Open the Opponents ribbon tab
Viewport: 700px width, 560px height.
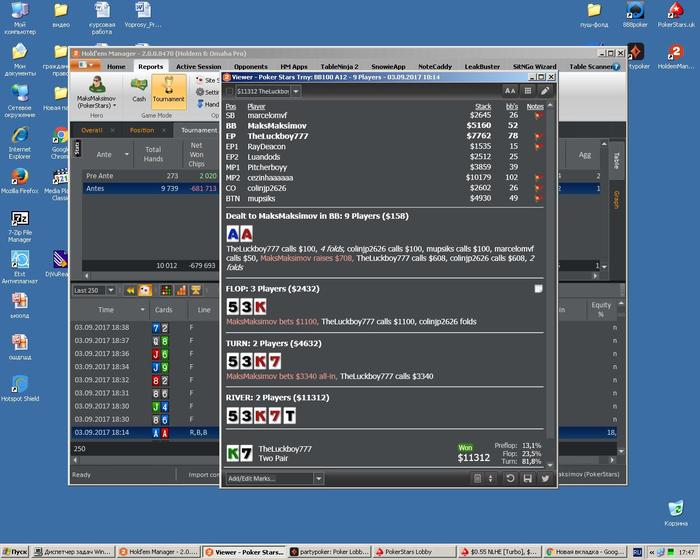coord(251,67)
